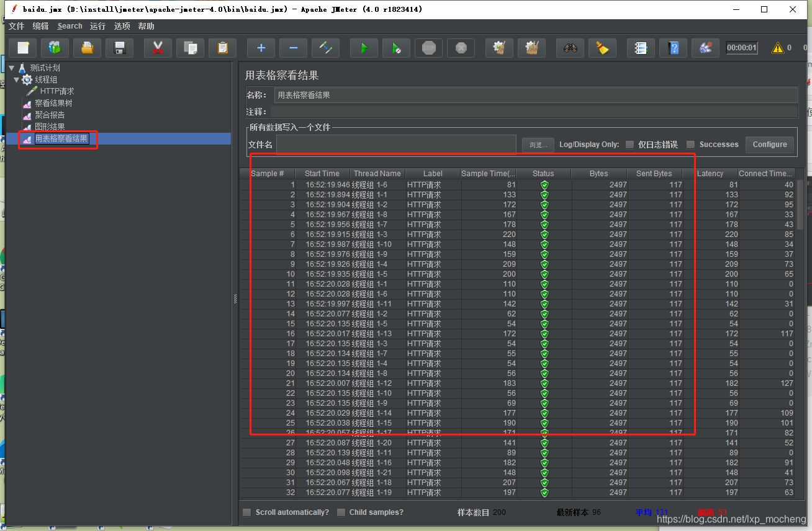Click the Label column header

(433, 174)
